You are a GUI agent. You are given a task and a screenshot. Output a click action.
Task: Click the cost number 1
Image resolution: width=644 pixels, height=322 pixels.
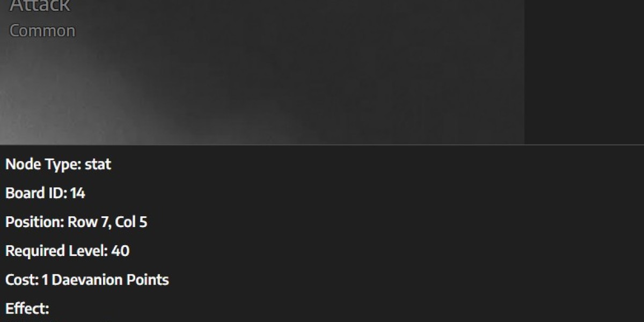pos(45,280)
